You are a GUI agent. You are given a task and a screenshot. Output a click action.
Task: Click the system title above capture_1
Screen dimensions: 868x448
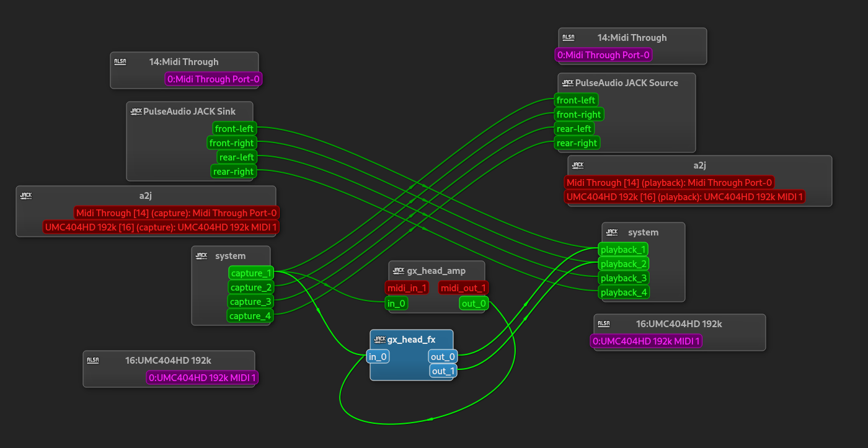[x=231, y=256]
